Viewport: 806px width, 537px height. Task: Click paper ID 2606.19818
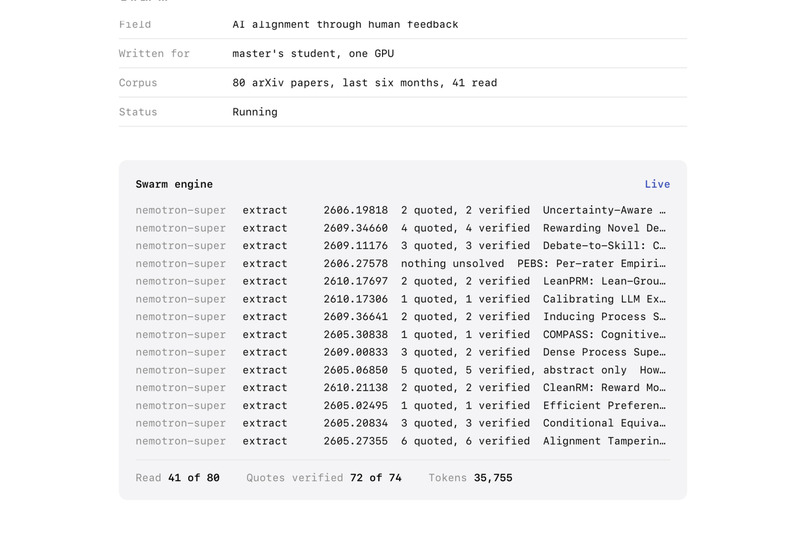[356, 210]
